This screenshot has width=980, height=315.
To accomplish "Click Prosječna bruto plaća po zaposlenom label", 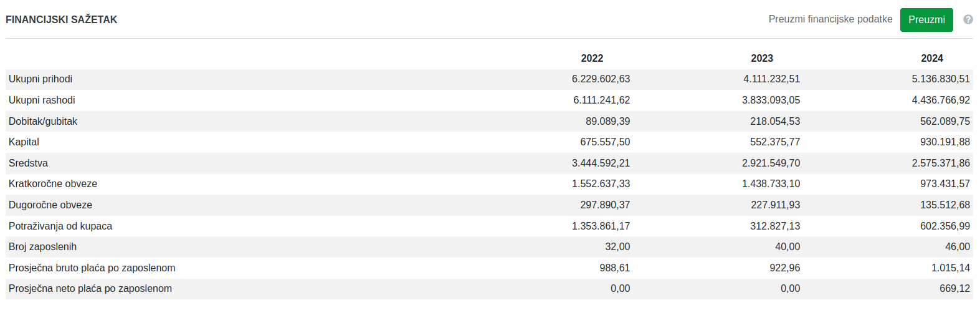I will coord(92,268).
